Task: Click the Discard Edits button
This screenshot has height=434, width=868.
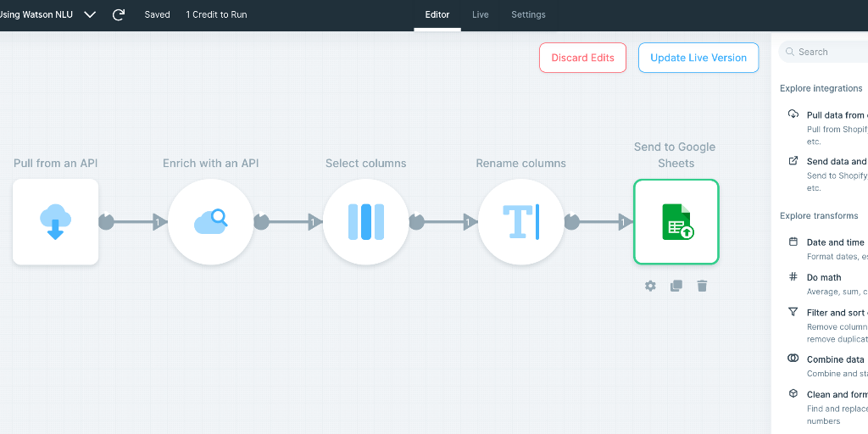Action: [x=582, y=58]
